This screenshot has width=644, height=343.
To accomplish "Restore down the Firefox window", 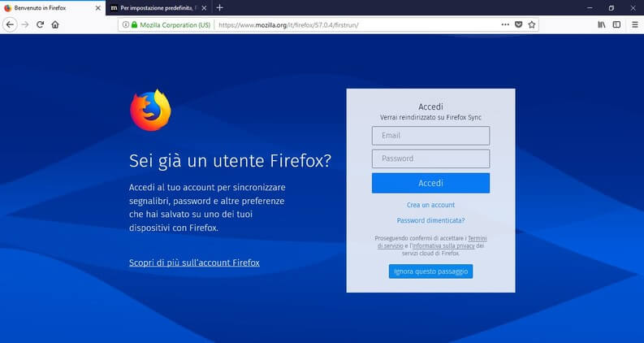I will tap(612, 8).
